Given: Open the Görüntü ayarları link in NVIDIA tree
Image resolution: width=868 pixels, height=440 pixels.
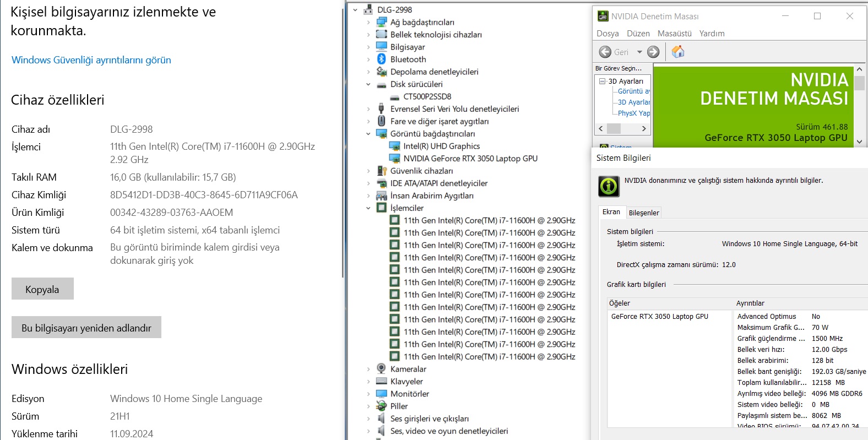Looking at the screenshot, I should pos(634,91).
